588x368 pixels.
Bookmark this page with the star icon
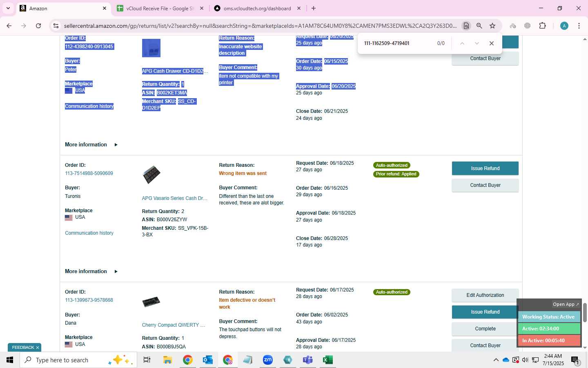point(492,26)
